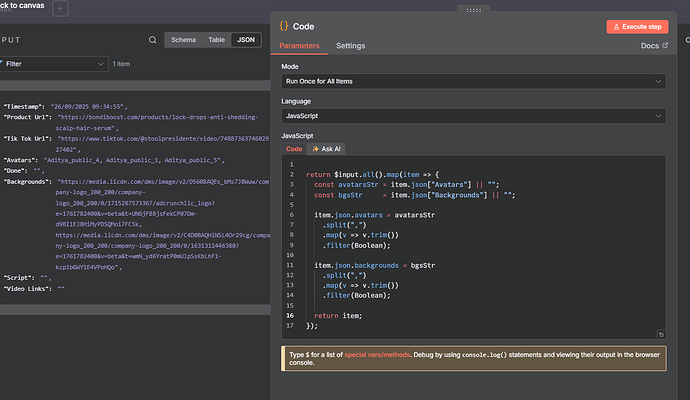Click the "Tik Tok Url" key in JSON
690x400 pixels.
(28, 139)
